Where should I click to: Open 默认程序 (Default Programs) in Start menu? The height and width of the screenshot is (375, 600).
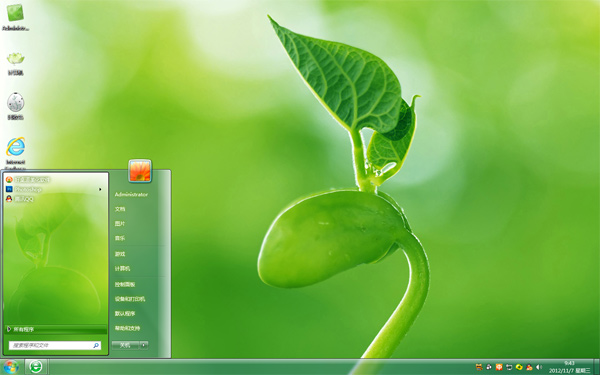pos(125,313)
